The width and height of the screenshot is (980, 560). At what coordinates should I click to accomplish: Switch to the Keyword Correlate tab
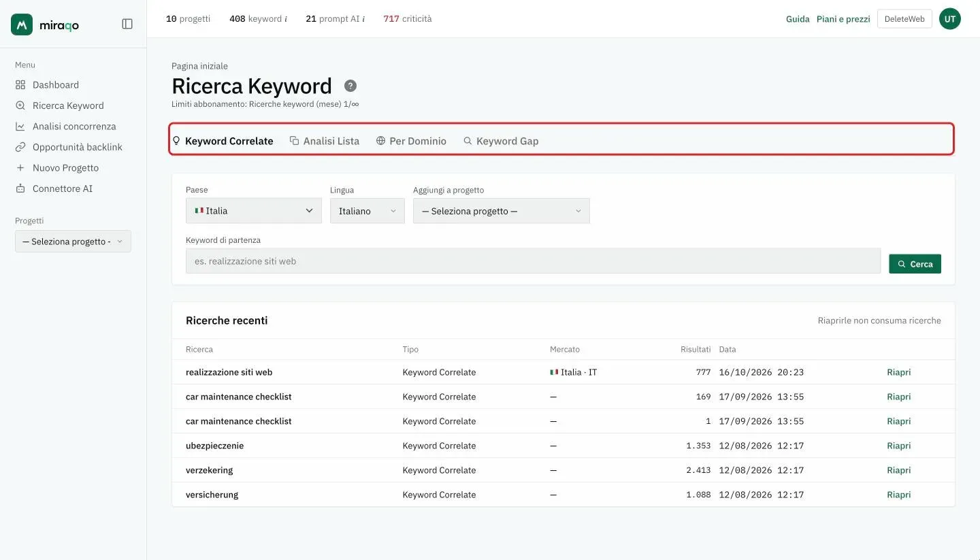tap(223, 141)
